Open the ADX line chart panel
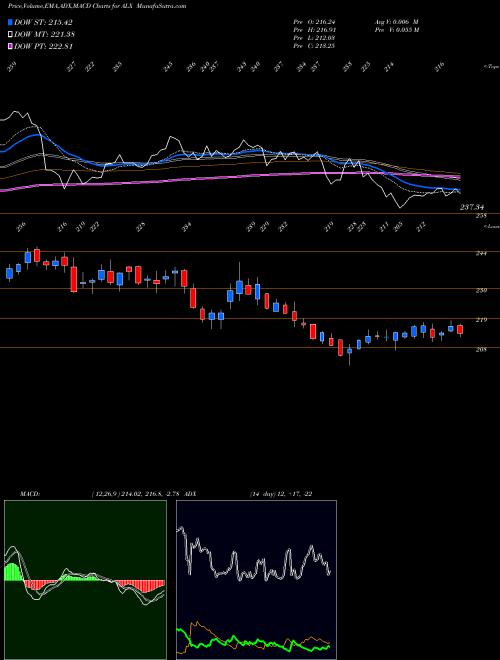Viewport: 500px width, 660px height. coord(256,580)
